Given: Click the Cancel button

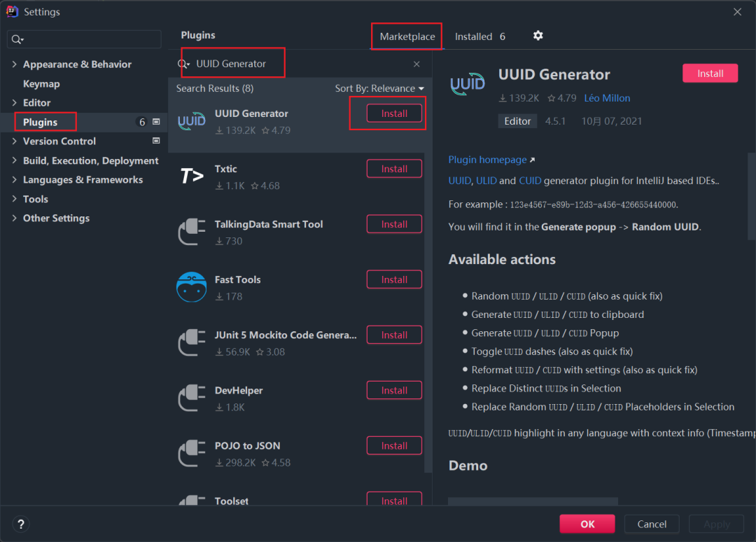Looking at the screenshot, I should coord(652,524).
